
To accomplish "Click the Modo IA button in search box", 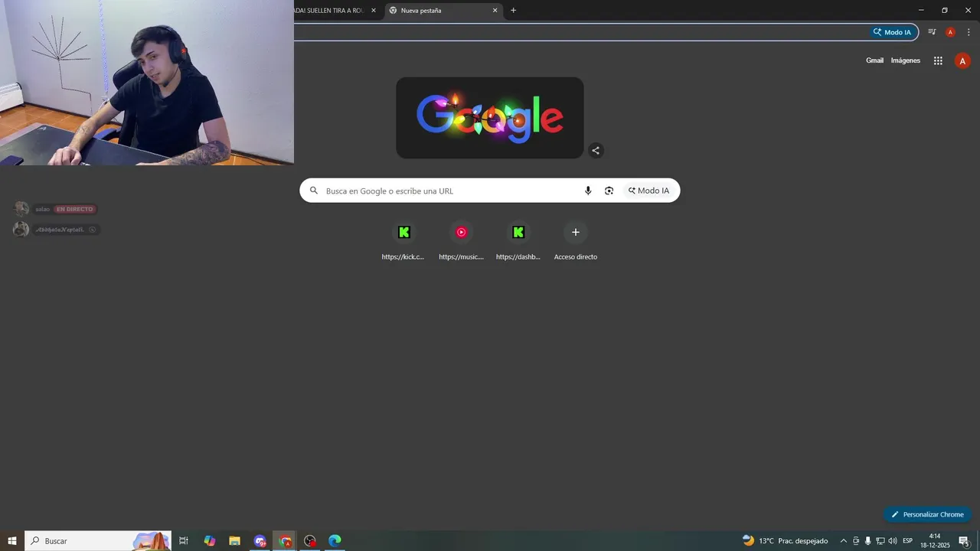I will pyautogui.click(x=649, y=191).
